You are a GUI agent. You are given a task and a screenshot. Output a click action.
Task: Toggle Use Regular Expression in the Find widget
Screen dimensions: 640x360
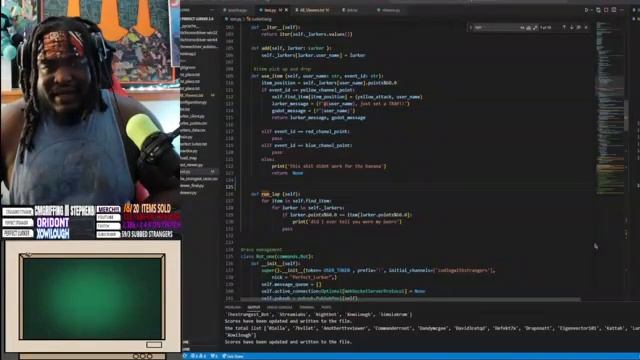(x=535, y=27)
